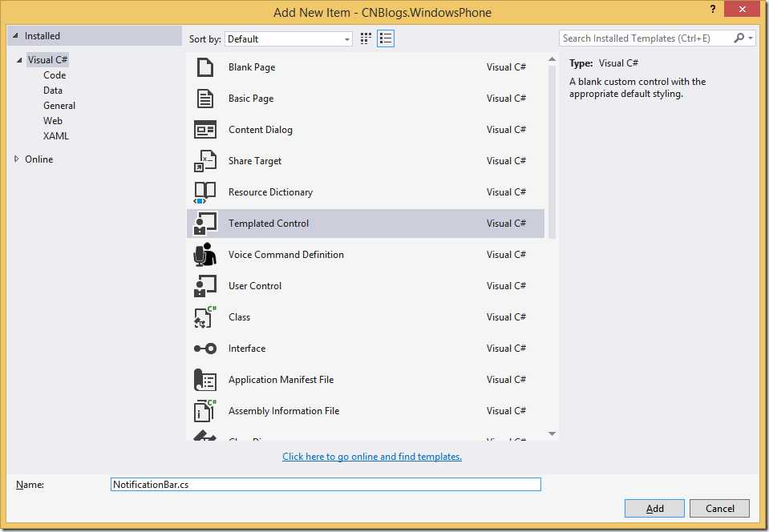
Task: Open the Sort by dropdown
Action: [x=289, y=38]
